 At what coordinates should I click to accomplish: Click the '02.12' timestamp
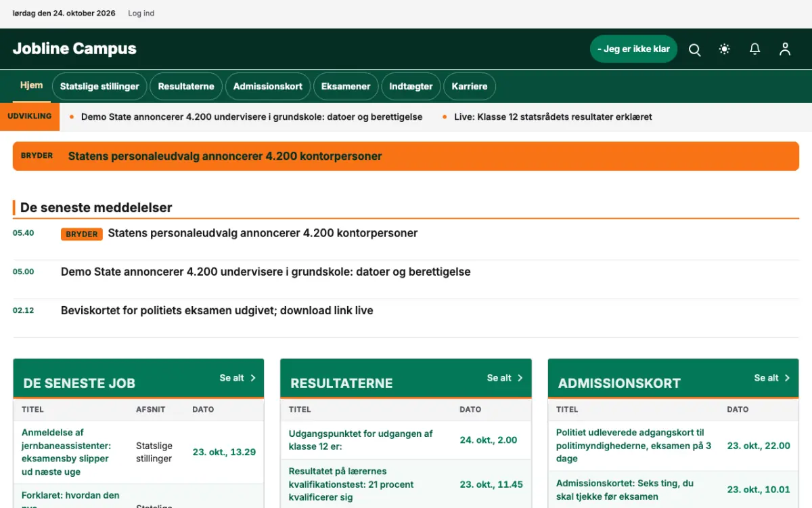(x=23, y=310)
